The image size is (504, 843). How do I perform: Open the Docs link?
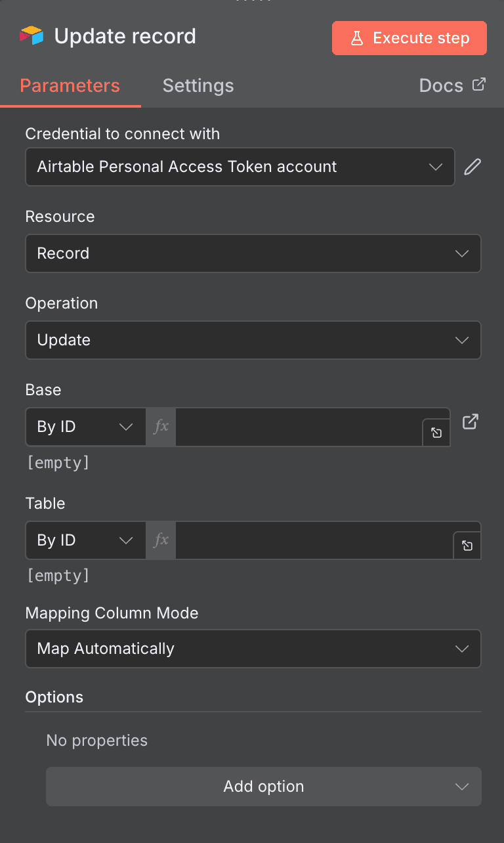[x=440, y=85]
